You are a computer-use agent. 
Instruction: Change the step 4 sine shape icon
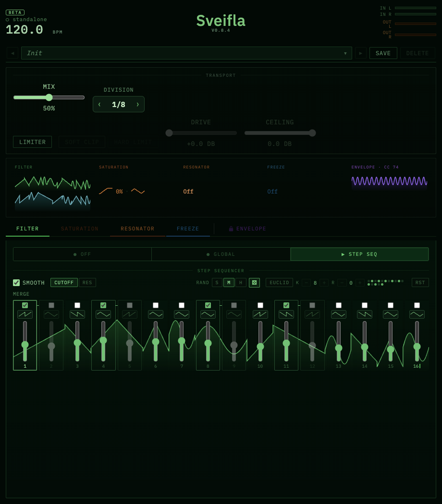[x=103, y=314]
